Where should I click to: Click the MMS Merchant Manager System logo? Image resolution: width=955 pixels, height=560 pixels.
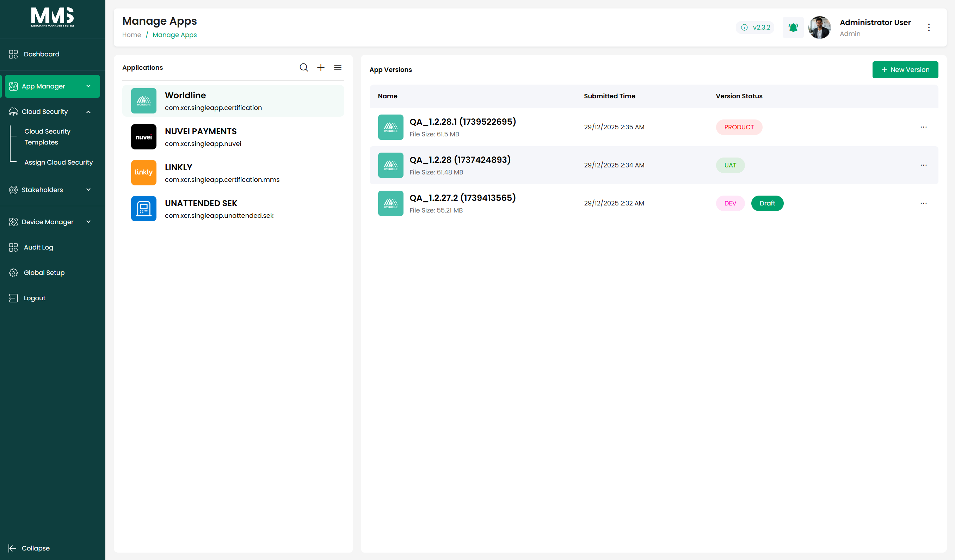coord(52,17)
